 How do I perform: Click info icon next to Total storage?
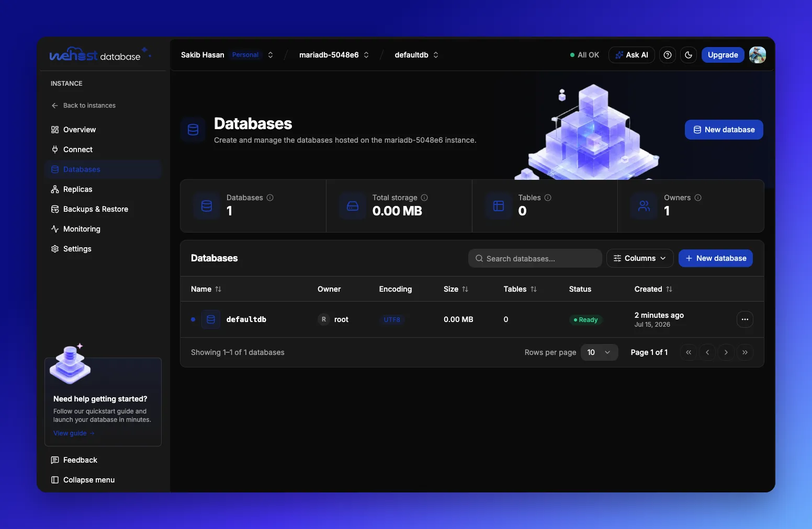point(424,198)
